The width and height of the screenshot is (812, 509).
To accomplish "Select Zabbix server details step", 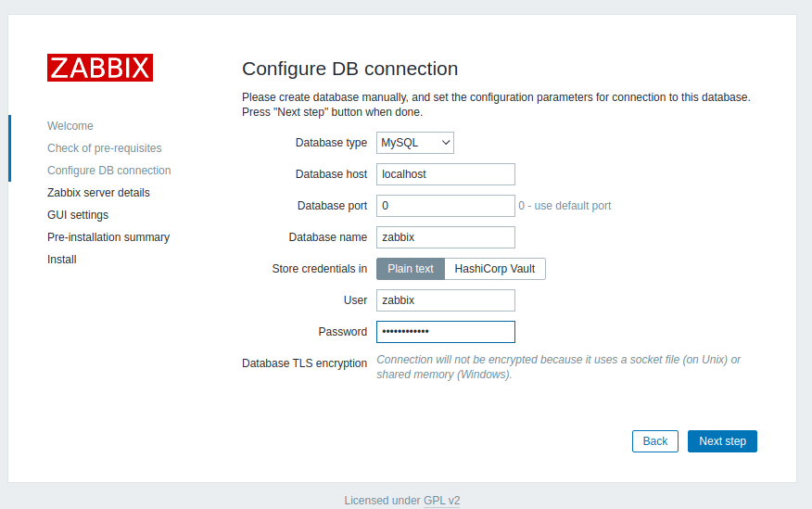I will point(98,193).
